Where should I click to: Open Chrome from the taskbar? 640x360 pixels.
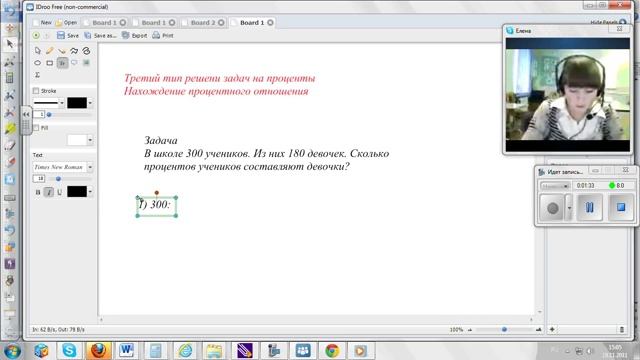tap(332, 351)
